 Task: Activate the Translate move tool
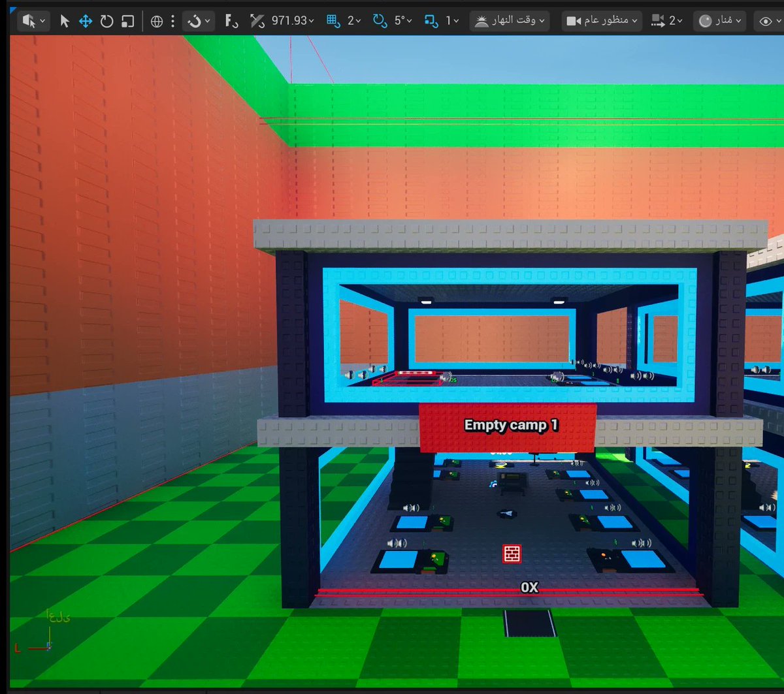pos(86,21)
